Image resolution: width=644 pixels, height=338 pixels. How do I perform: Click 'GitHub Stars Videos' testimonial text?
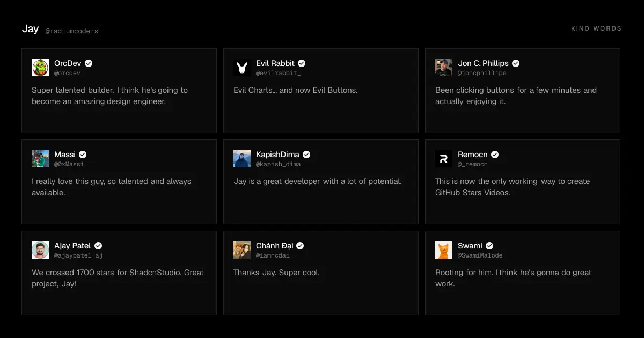coord(513,187)
